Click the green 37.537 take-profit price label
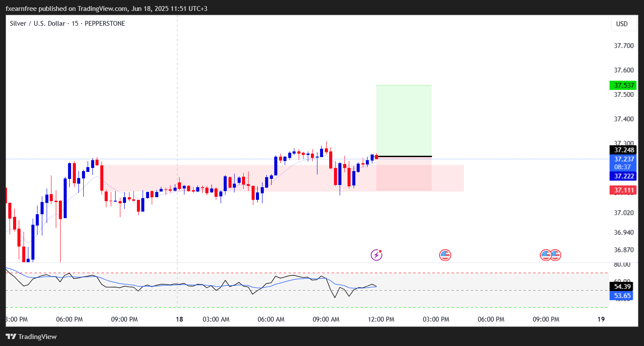This screenshot has height=346, width=644. [623, 85]
